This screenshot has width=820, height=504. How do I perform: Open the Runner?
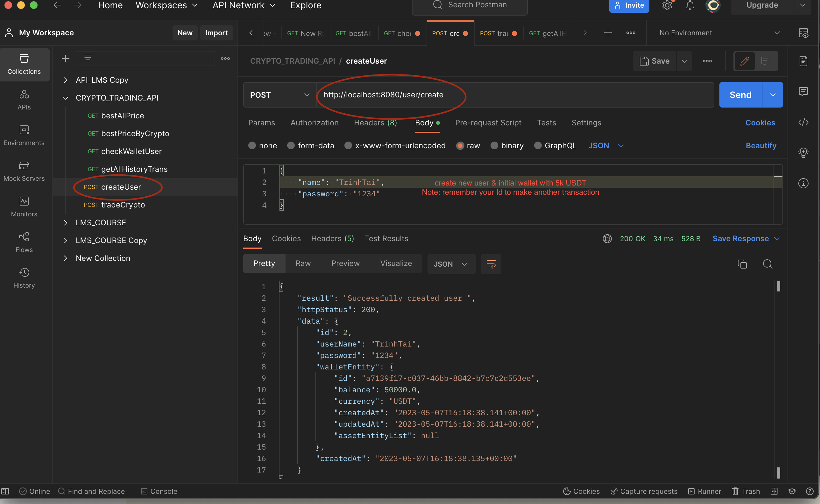pos(703,491)
